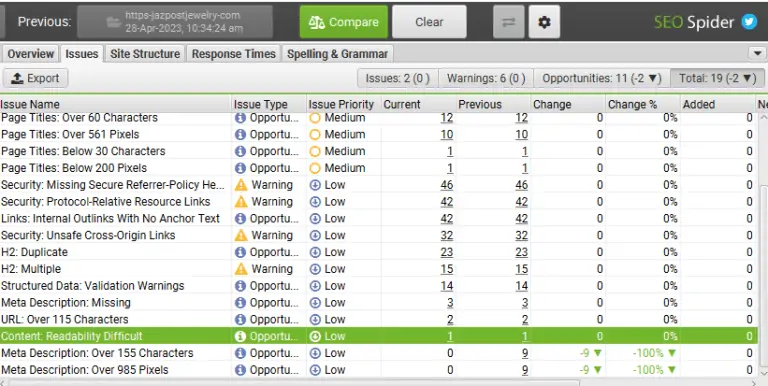Toggle the Issues: 2 (0) filter
The width and height of the screenshot is (768, 386).
tap(398, 78)
